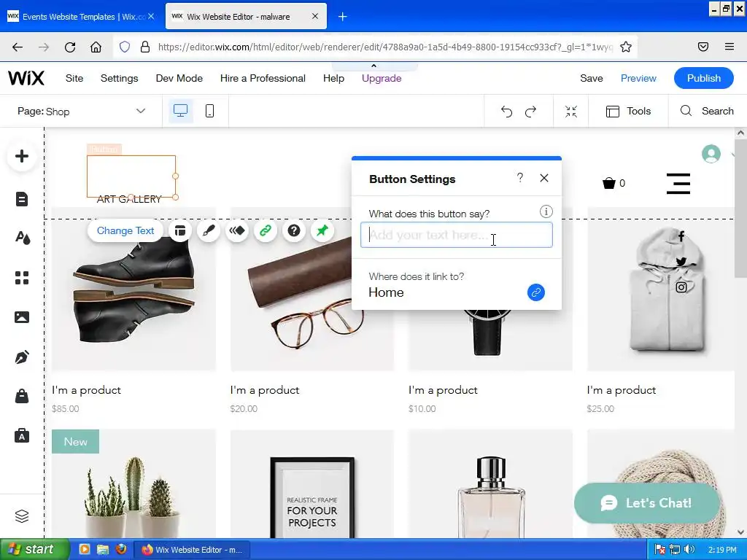Close the Button Settings panel
Image resolution: width=747 pixels, height=560 pixels.
[x=544, y=178]
